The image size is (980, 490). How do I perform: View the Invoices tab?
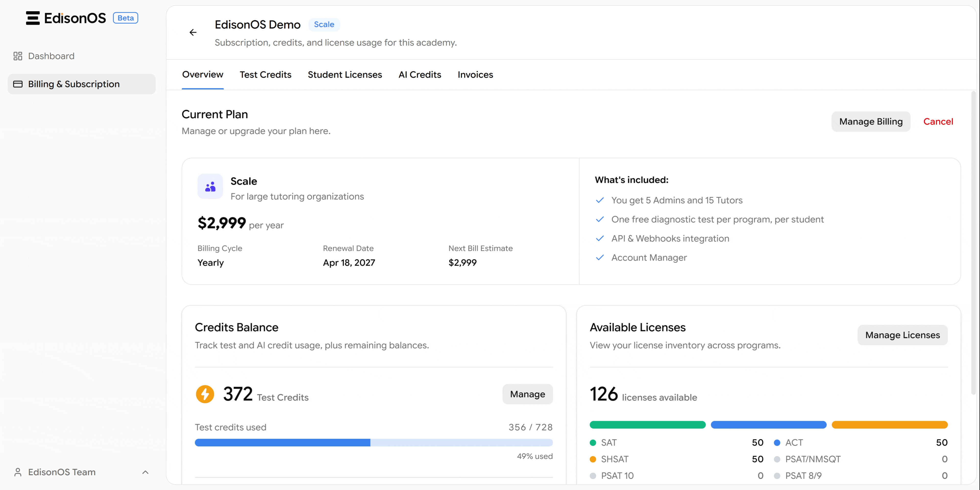pos(475,74)
